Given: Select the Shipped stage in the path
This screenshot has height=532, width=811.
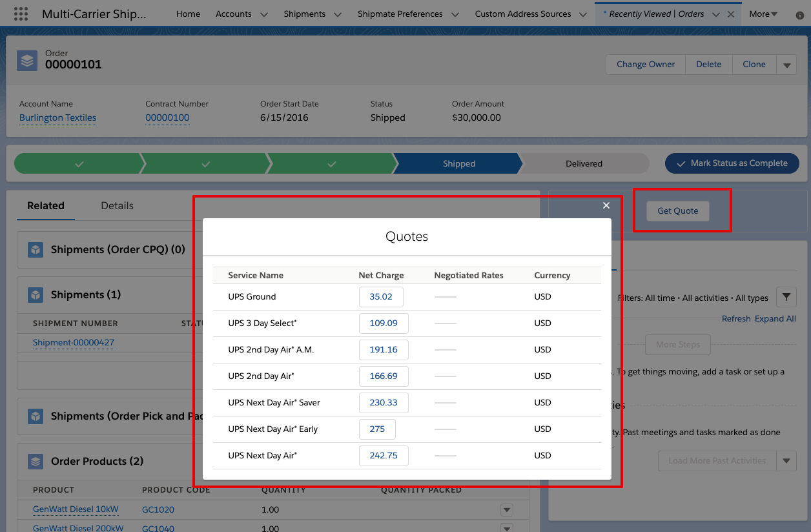Looking at the screenshot, I should coord(458,164).
